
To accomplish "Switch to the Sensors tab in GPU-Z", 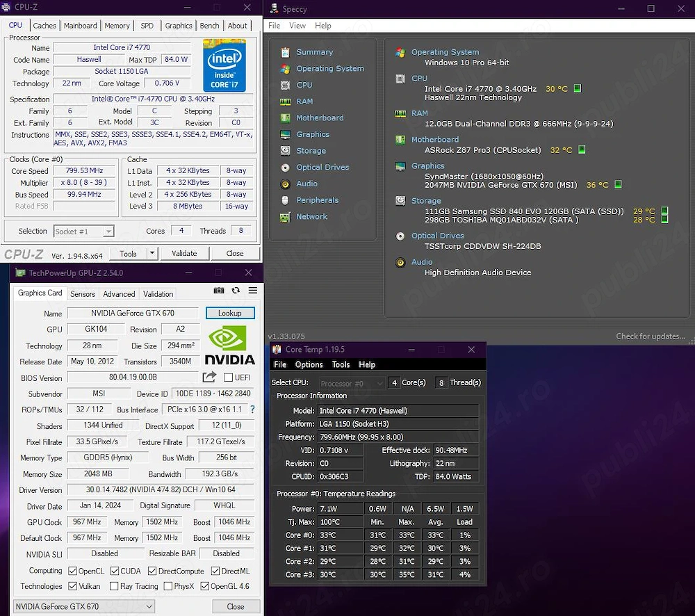I will point(82,293).
